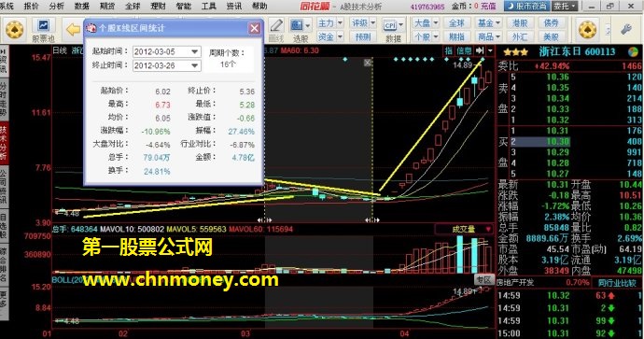
Task: Click the 浙江东日 600113 stock title
Action: [577, 51]
